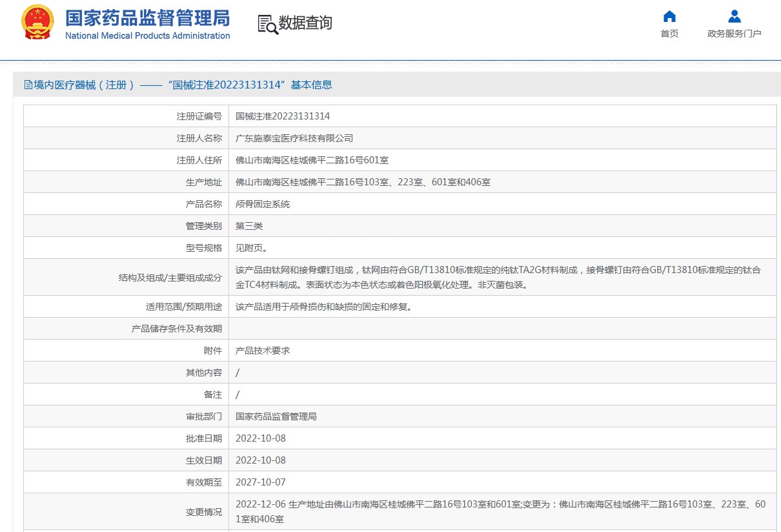
Task: Click the 产品名称 label
Action: pyautogui.click(x=204, y=204)
